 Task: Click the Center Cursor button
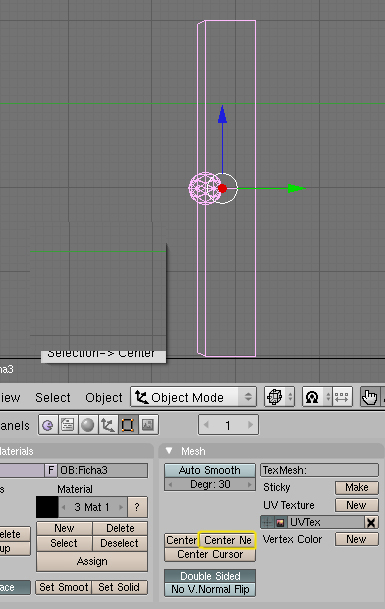[x=210, y=554]
